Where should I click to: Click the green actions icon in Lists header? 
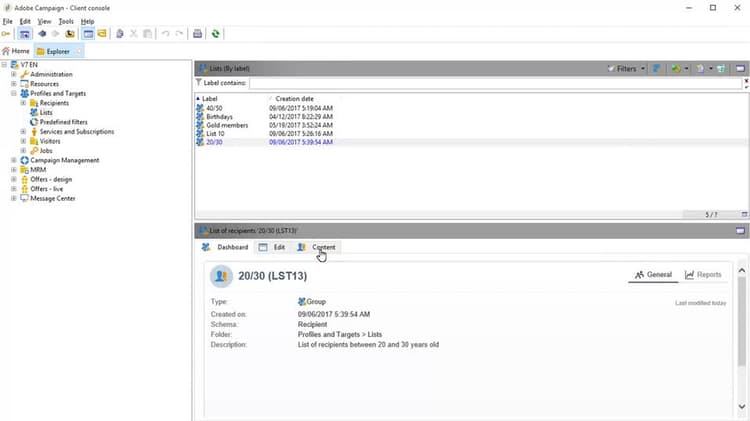[x=676, y=69]
